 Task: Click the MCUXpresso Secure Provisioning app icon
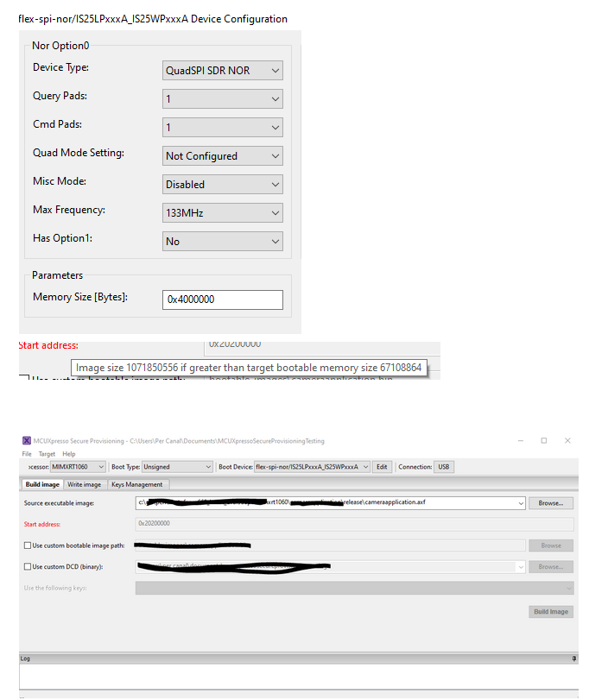[27, 440]
